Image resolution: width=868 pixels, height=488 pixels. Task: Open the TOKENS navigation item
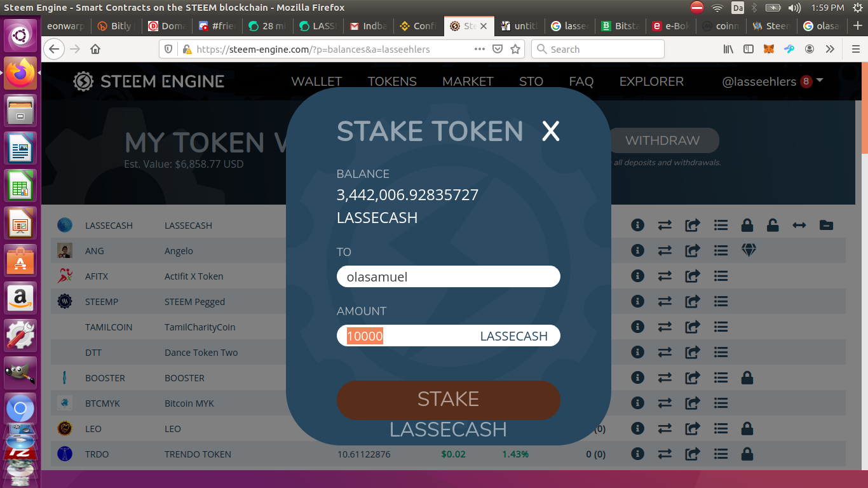click(392, 81)
